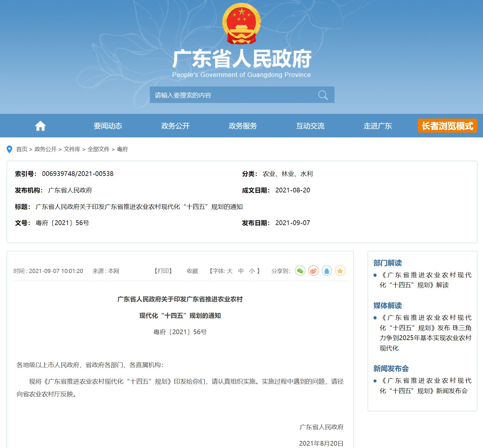Screen dimensions: 483x448
Task: Open the 政务服务 navigation menu
Action: pyautogui.click(x=243, y=126)
